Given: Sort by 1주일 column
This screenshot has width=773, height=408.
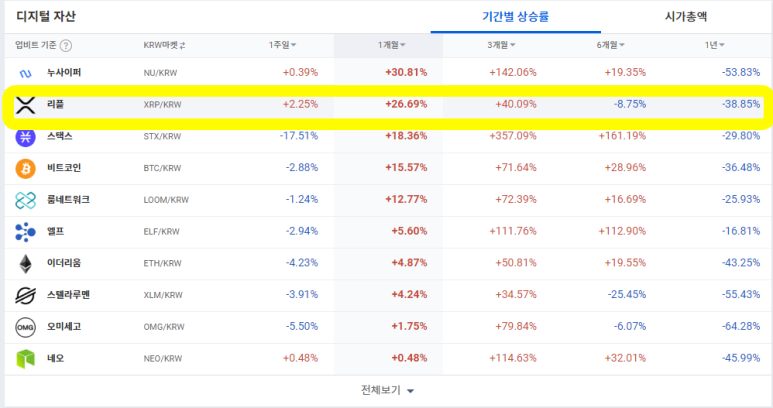Looking at the screenshot, I should pyautogui.click(x=282, y=45).
